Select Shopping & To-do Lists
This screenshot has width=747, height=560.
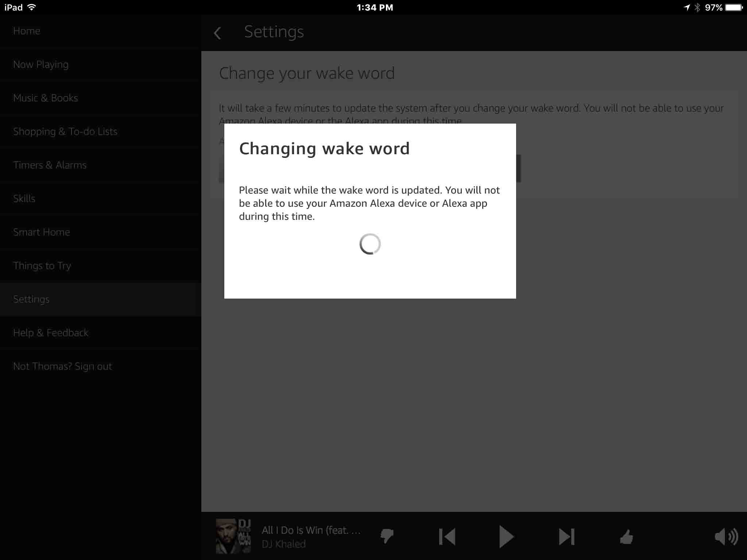[x=65, y=132]
